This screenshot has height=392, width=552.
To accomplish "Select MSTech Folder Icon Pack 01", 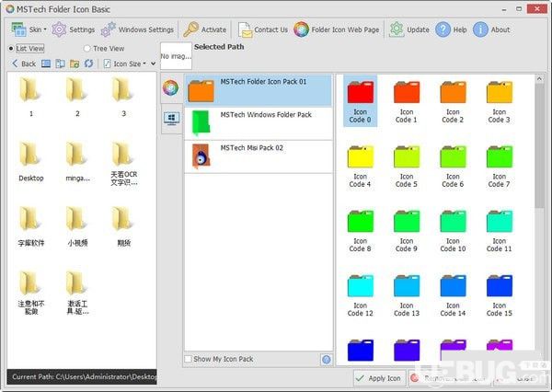I will [x=258, y=90].
